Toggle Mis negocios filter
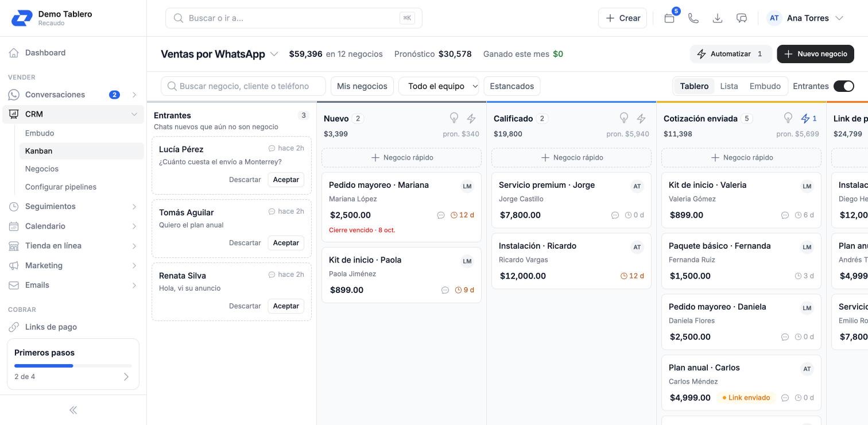868x425 pixels. (362, 86)
